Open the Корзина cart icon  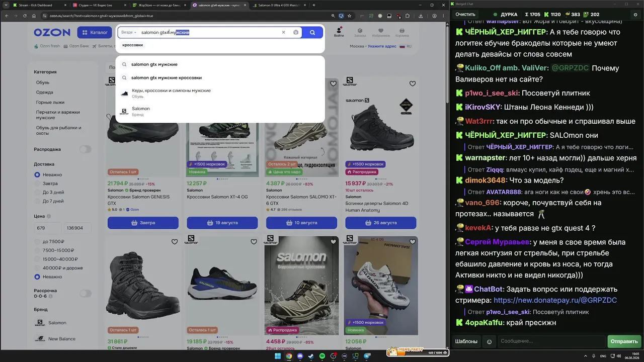tap(402, 32)
